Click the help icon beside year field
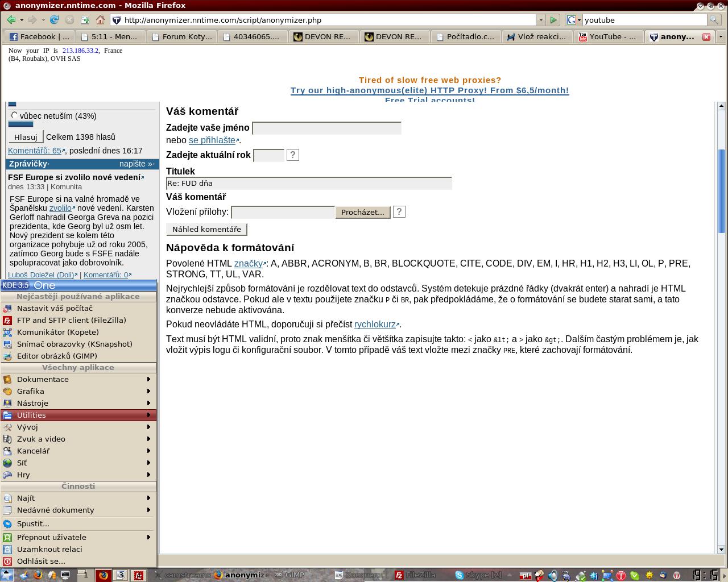Screen dimensions: 728x582 tap(292, 155)
